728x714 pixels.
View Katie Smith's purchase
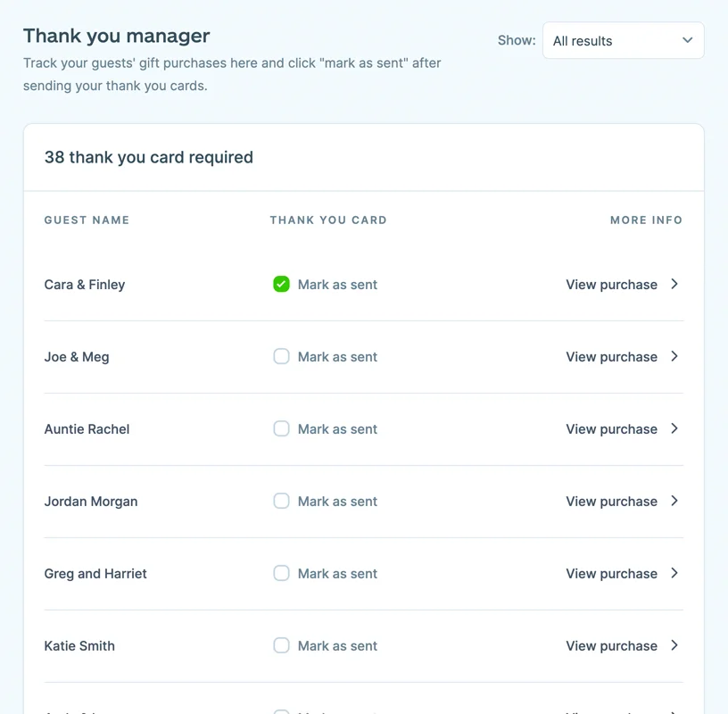pos(611,645)
